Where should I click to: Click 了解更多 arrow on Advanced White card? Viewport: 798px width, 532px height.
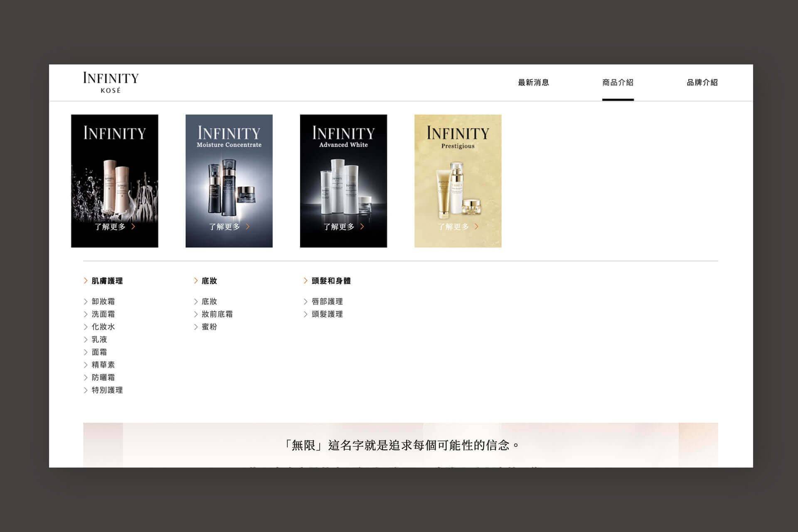coord(362,227)
